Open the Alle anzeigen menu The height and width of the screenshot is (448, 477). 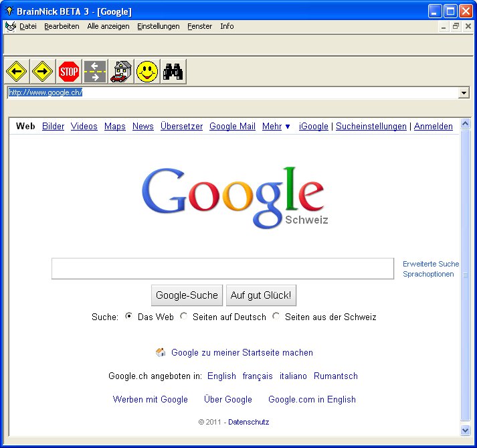point(108,27)
